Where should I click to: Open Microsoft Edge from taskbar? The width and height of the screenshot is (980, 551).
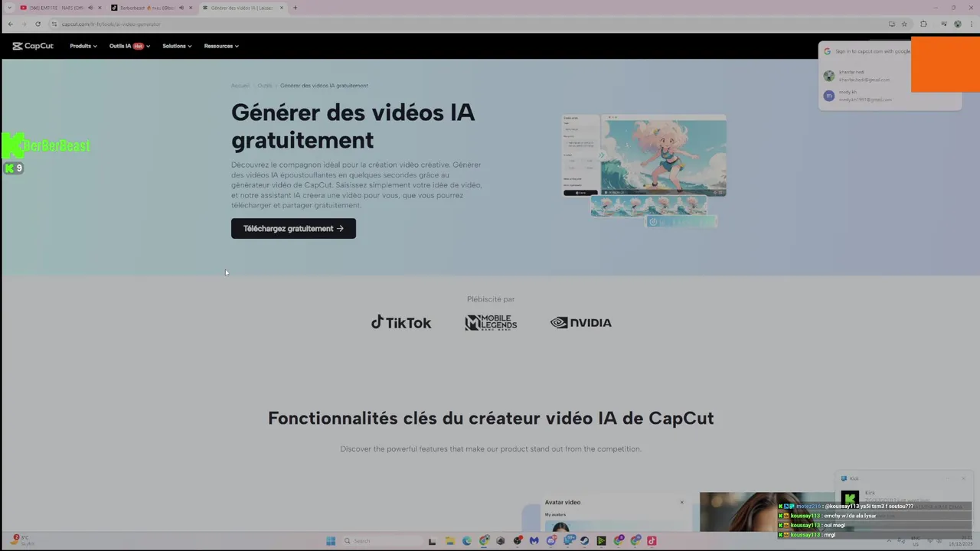coord(466,540)
